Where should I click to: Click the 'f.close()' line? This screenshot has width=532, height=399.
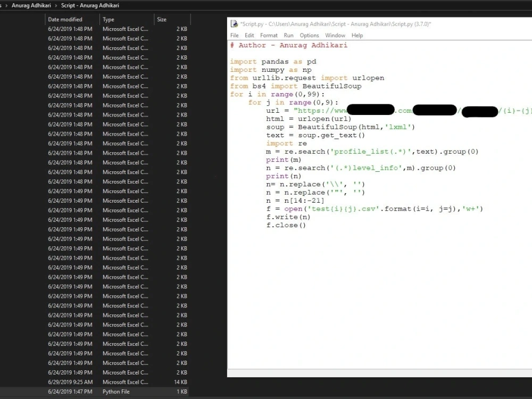(x=286, y=225)
